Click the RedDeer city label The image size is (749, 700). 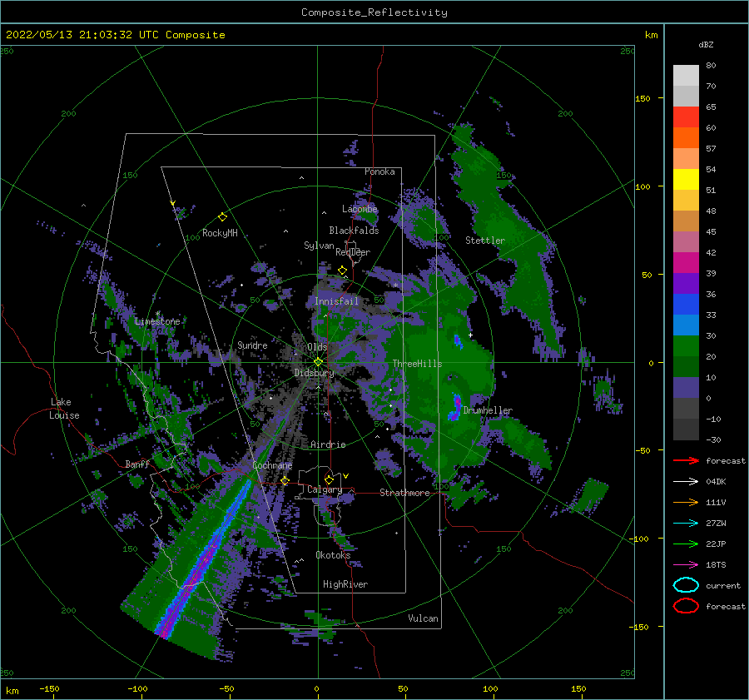point(353,252)
